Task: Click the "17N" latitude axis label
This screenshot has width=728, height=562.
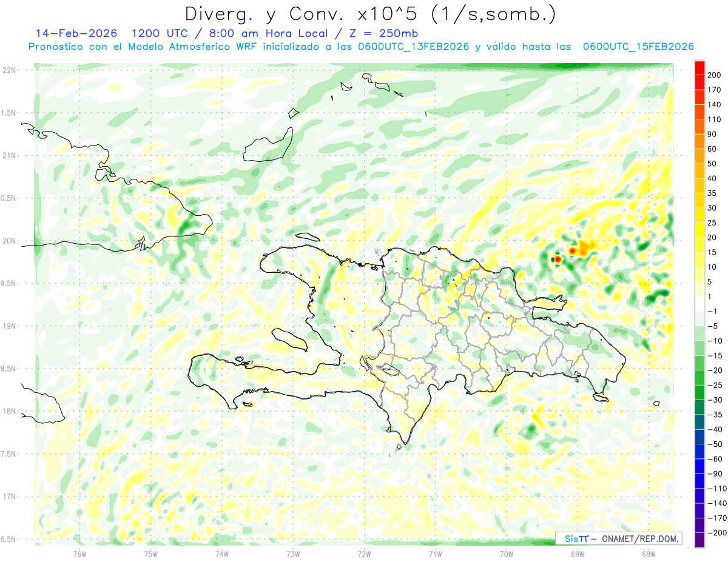Action: click(x=9, y=497)
